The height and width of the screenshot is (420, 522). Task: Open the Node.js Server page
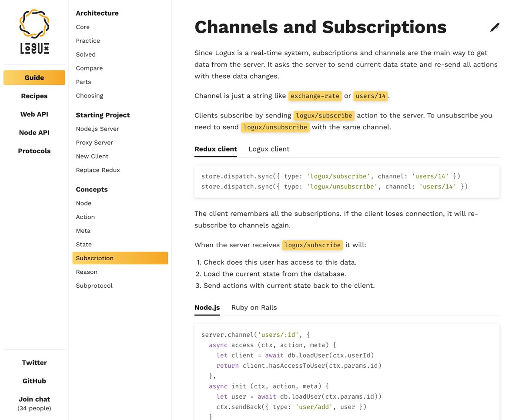pos(97,129)
